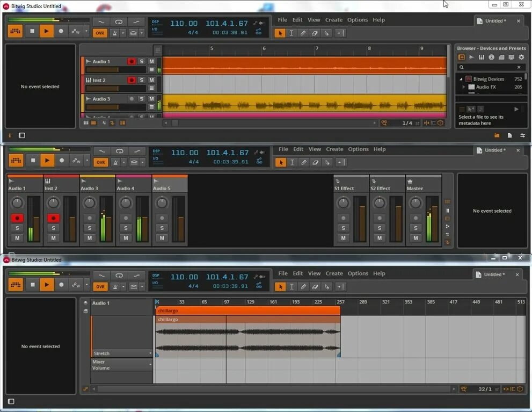Open View menu in middle window
The height and width of the screenshot is (412, 532).
coord(315,149)
